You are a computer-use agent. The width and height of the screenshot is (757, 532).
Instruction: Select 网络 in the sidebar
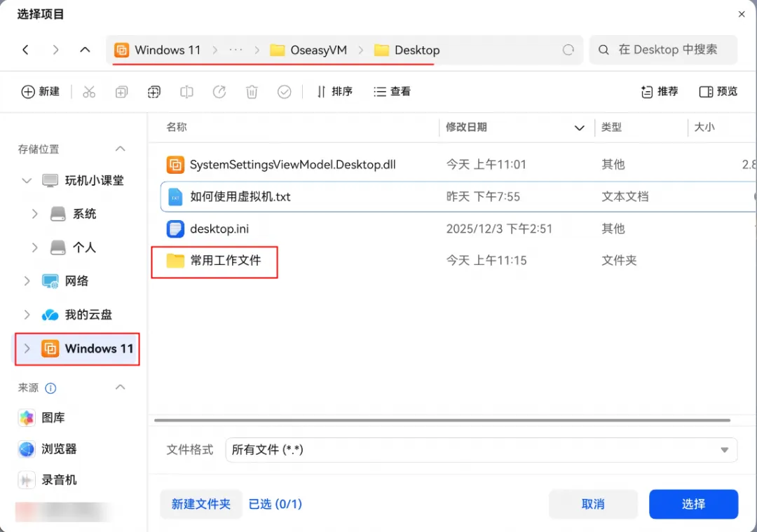[x=65, y=281]
